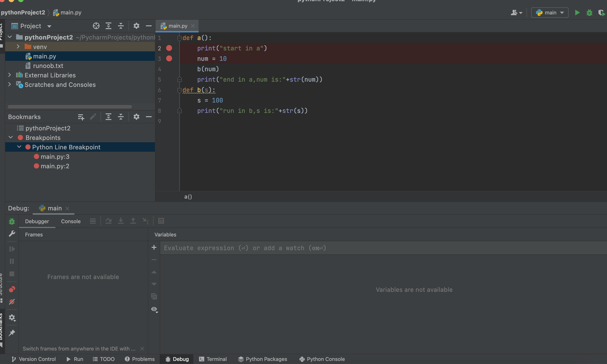
Task: Open the Python Console tool window
Action: click(322, 359)
